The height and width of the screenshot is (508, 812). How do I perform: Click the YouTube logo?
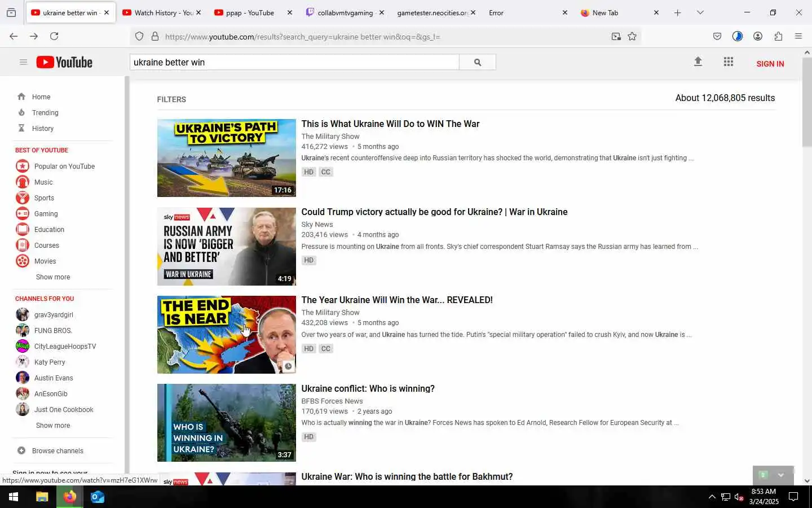tap(64, 62)
